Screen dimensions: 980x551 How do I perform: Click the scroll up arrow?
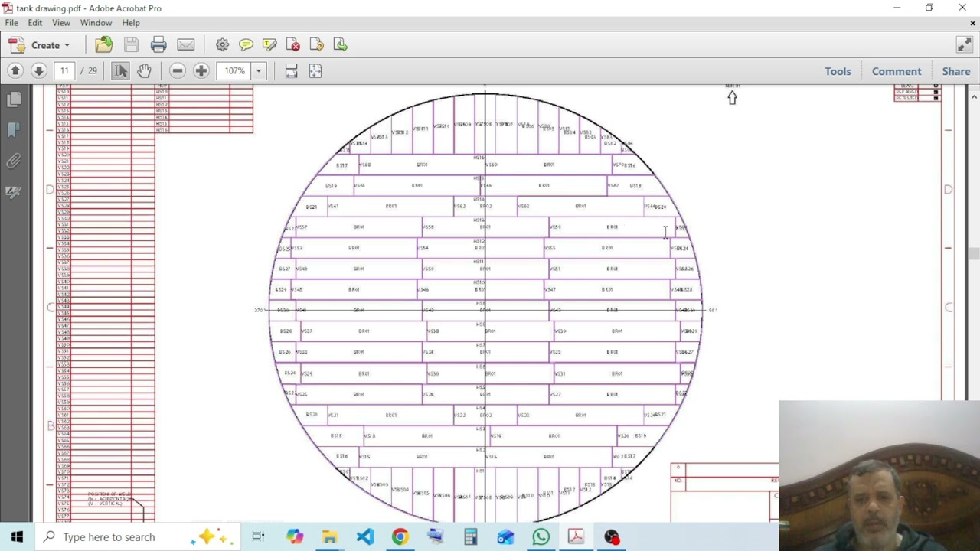click(x=974, y=97)
